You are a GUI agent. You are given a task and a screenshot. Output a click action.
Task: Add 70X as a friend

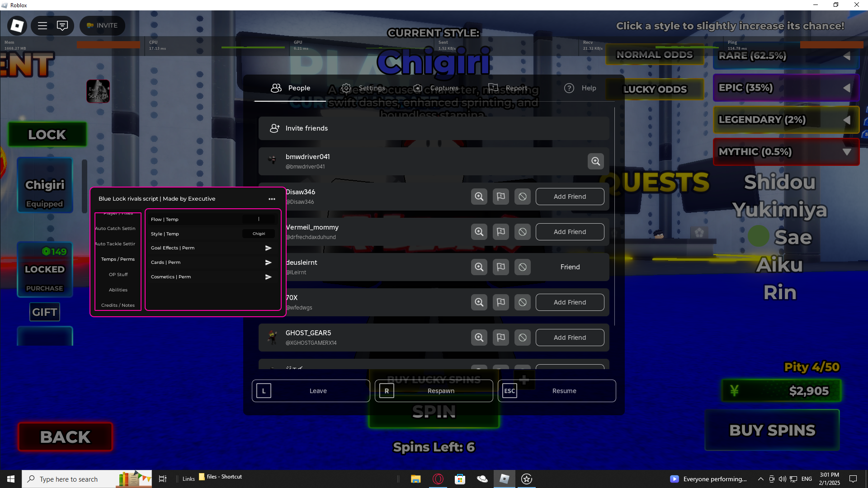click(x=570, y=302)
